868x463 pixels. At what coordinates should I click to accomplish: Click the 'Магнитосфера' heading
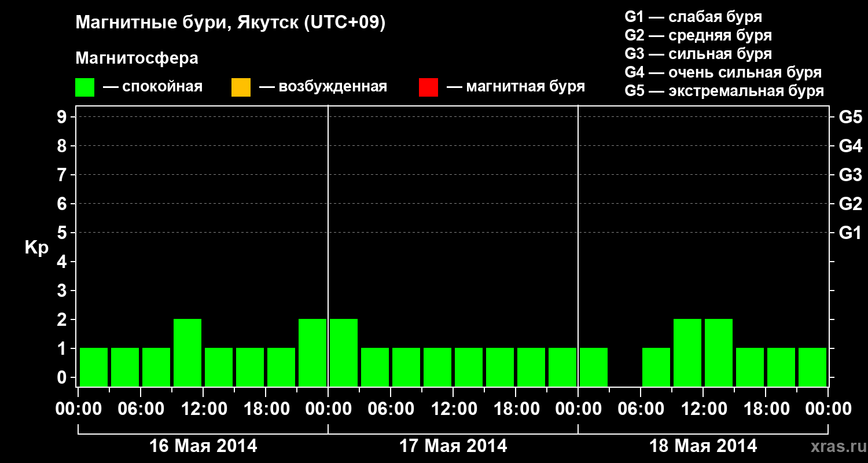point(137,58)
